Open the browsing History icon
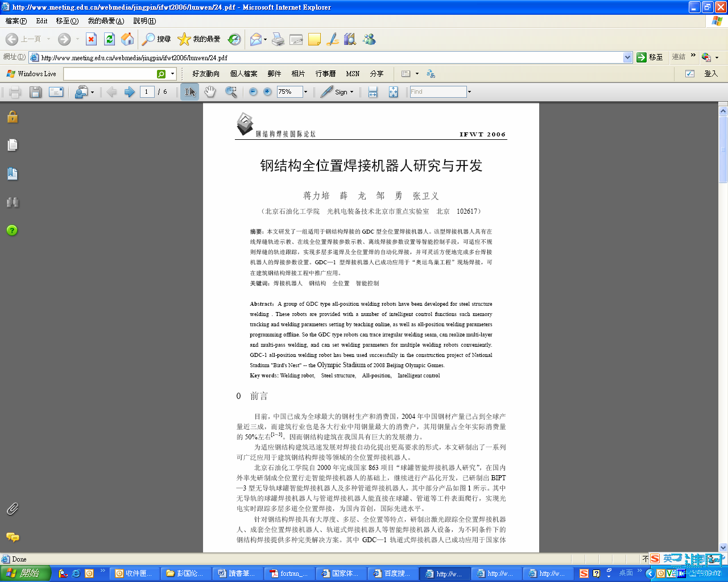The width and height of the screenshot is (728, 582). 234,39
